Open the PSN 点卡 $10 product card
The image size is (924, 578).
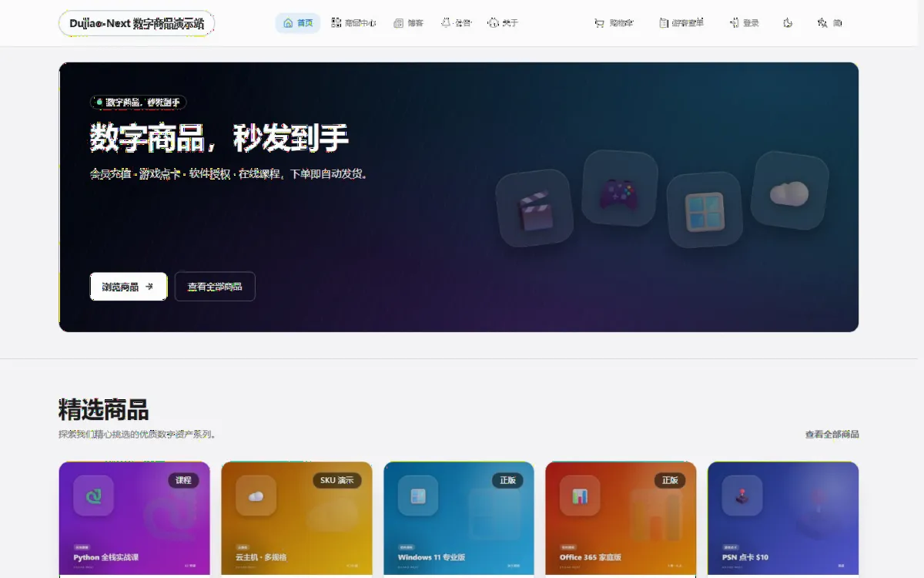[783, 519]
